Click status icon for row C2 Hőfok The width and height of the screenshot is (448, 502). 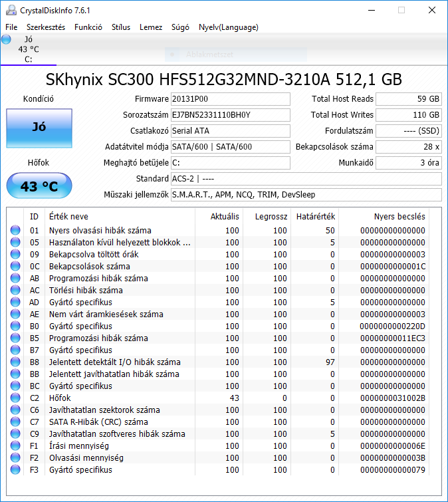(15, 398)
